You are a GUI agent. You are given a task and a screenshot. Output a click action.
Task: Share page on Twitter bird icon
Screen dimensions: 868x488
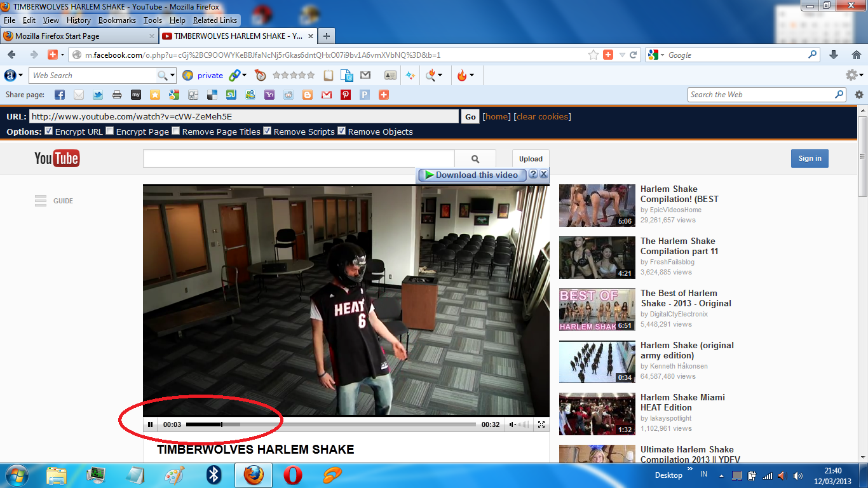[98, 95]
